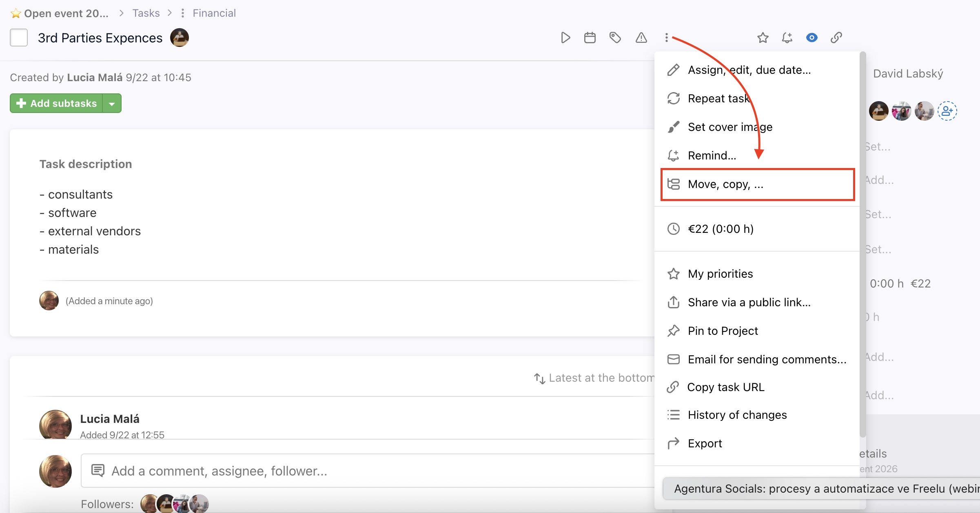Expand the Add subtasks dropdown arrow
980x513 pixels.
112,104
